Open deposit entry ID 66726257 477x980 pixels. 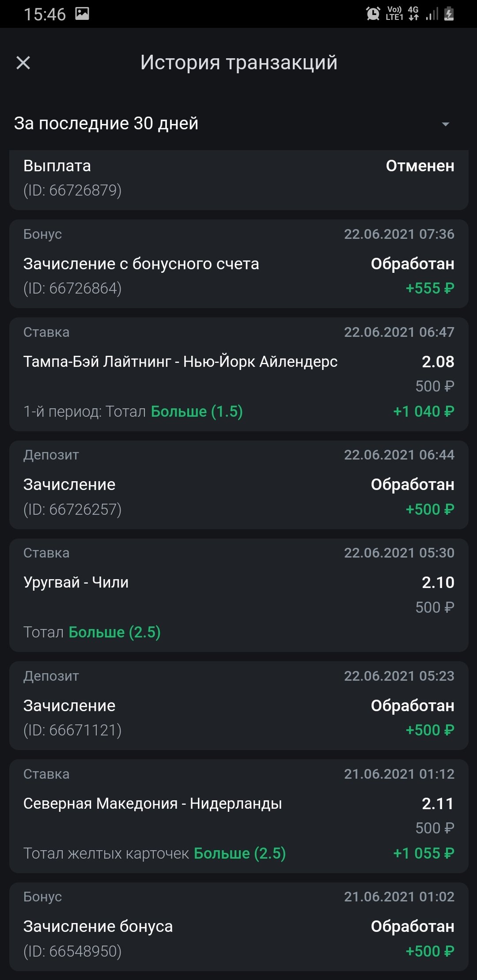click(x=238, y=485)
